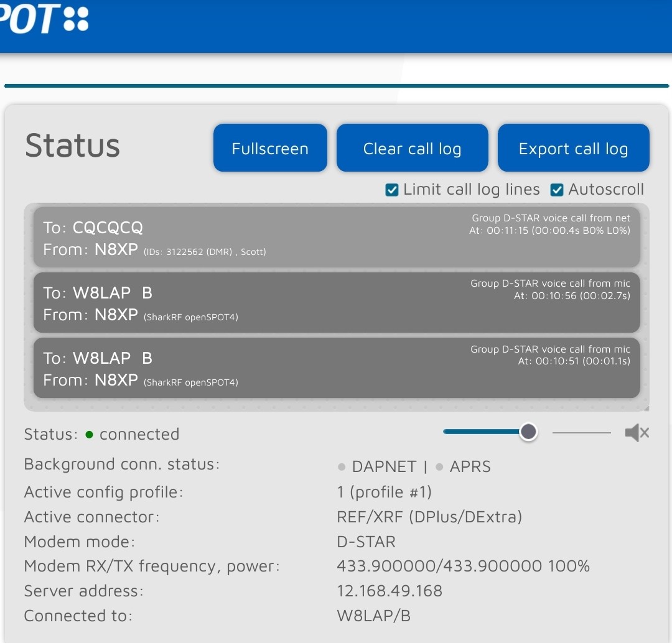Screen dimensions: 672x643
Task: Click the Export call log button
Action: click(573, 148)
